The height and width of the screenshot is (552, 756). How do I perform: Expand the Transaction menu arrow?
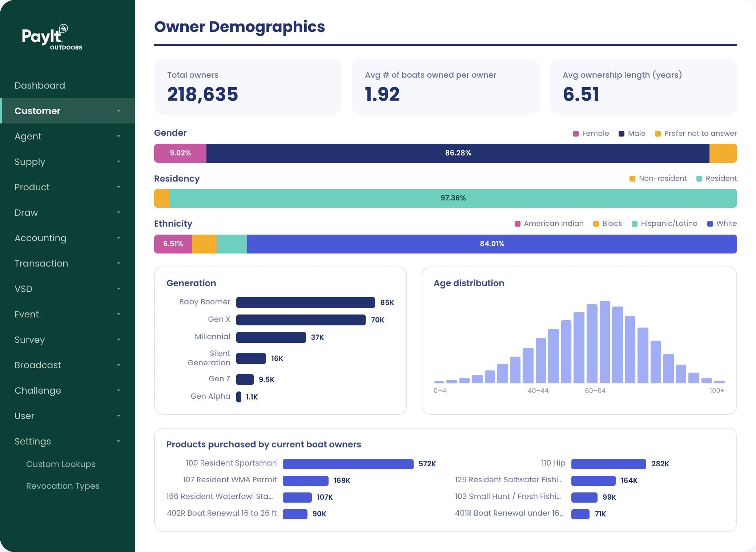(118, 263)
